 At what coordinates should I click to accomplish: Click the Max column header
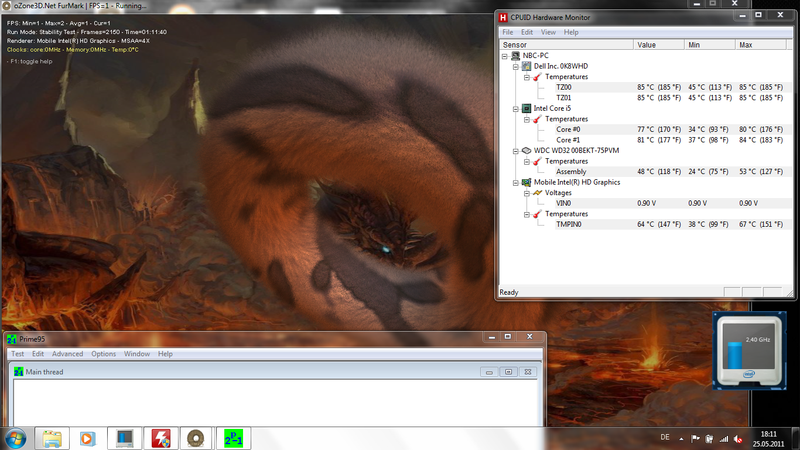(761, 45)
